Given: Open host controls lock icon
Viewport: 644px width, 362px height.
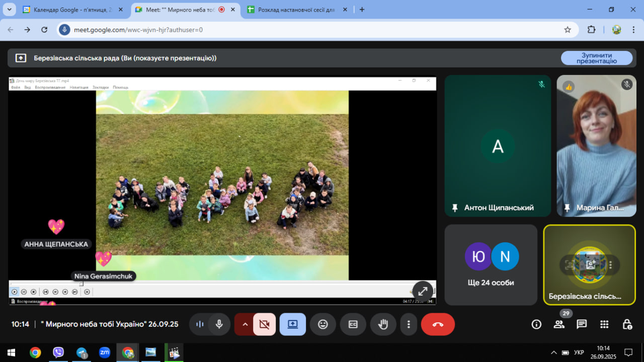Looking at the screenshot, I should pyautogui.click(x=627, y=324).
